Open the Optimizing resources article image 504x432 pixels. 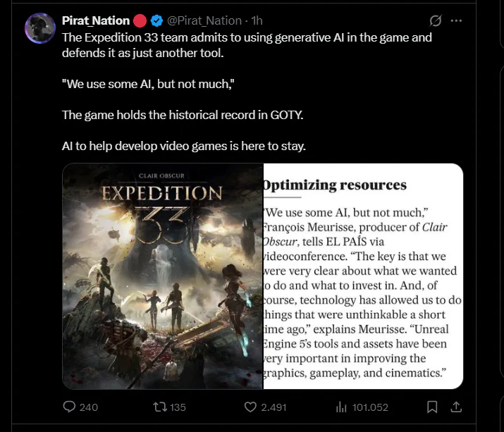point(363,276)
